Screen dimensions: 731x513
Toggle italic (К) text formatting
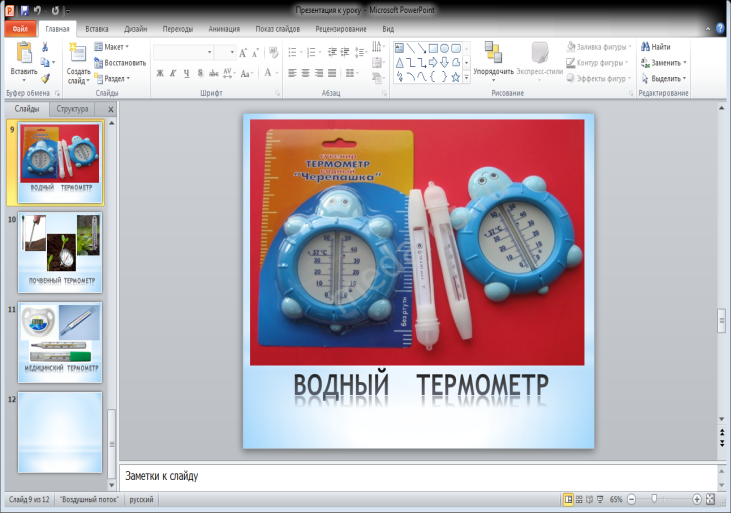173,73
